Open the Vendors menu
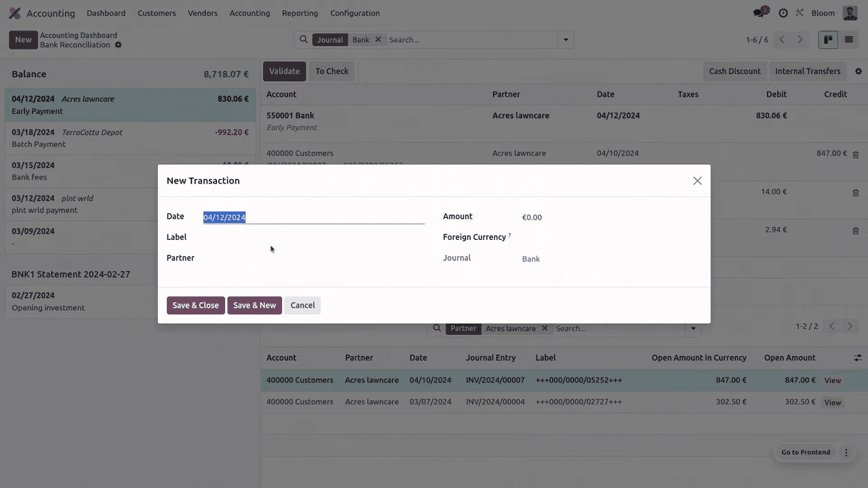Screen dimensions: 868x488 point(203,13)
